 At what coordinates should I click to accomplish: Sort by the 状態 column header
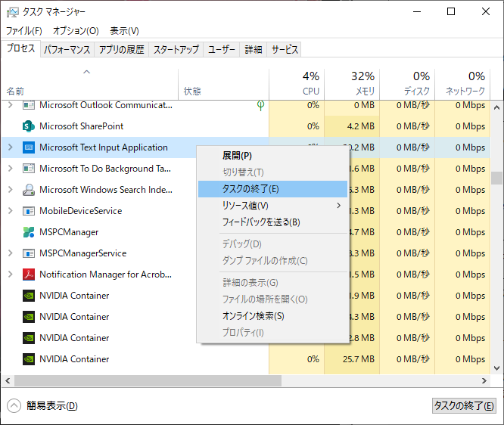point(223,84)
